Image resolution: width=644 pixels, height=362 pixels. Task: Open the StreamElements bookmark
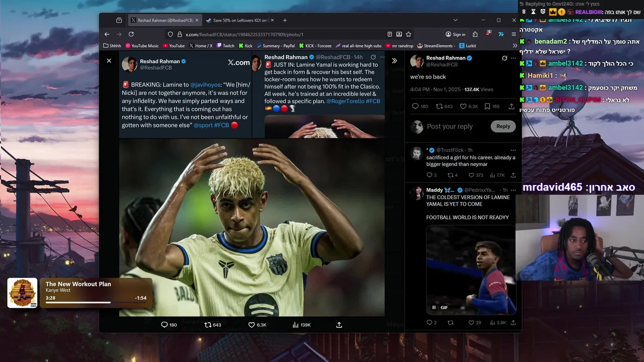pos(436,46)
